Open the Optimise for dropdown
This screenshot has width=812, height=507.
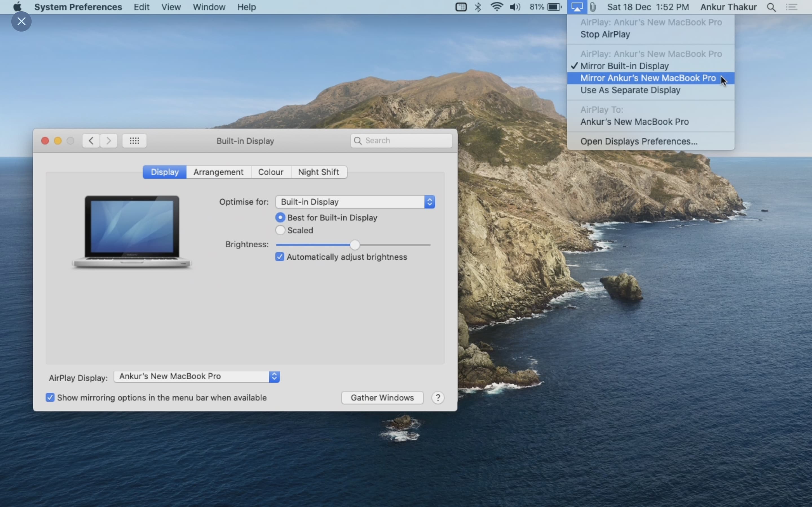pos(355,202)
